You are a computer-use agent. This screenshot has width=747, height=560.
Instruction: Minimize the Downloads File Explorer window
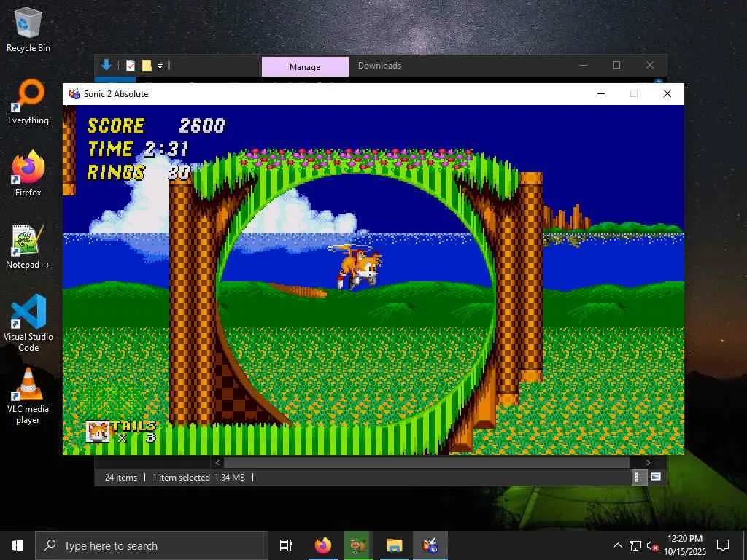[x=584, y=65]
